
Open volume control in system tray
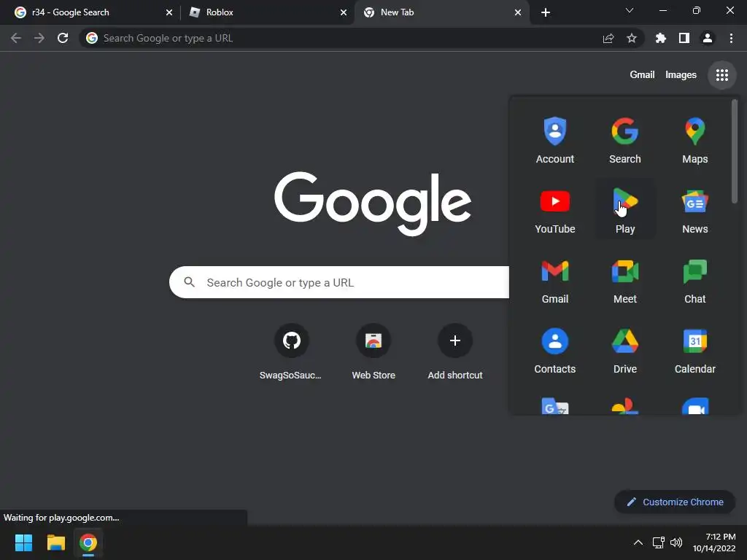click(676, 542)
